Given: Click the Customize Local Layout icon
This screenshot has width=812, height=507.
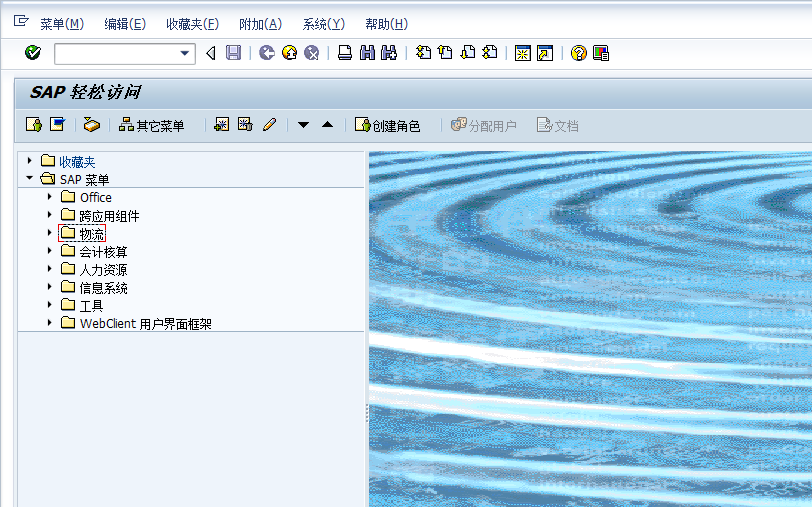Looking at the screenshot, I should pos(601,53).
